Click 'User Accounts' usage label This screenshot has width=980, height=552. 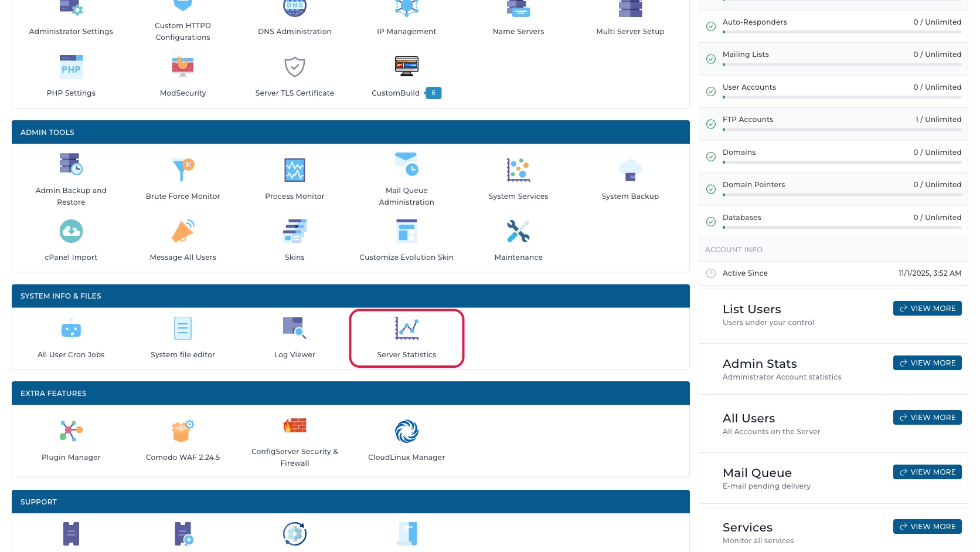pyautogui.click(x=749, y=87)
